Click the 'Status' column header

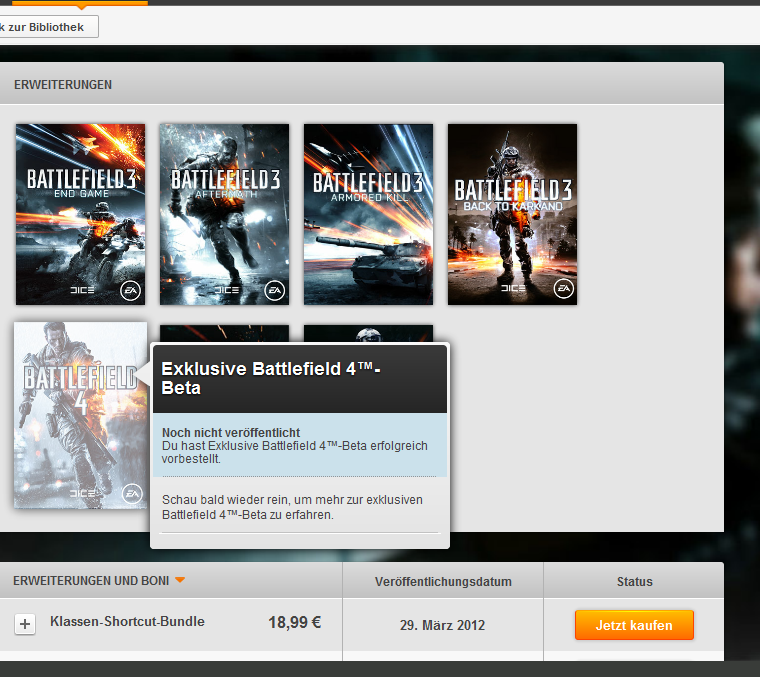(634, 581)
